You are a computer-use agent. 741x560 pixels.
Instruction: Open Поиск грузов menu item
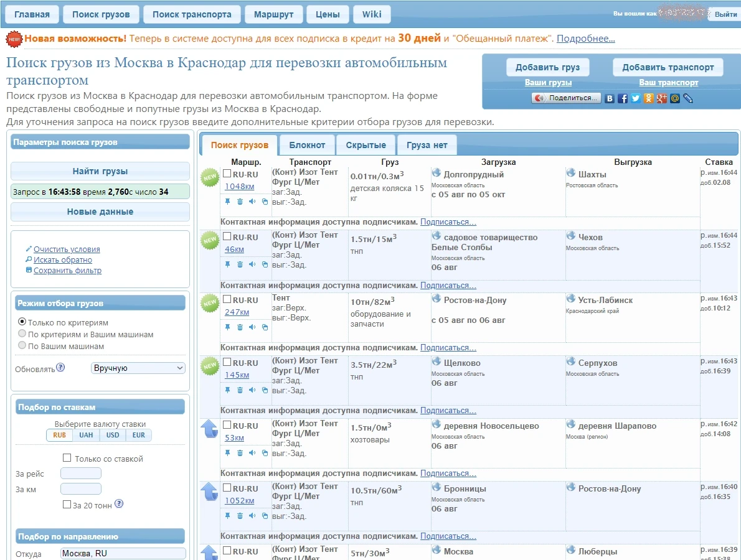coord(101,14)
